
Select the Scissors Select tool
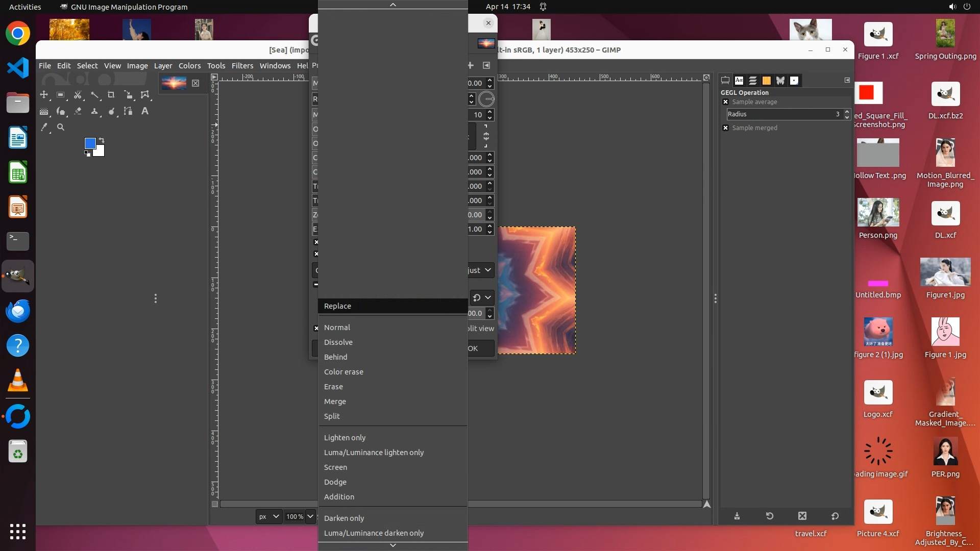pyautogui.click(x=78, y=95)
